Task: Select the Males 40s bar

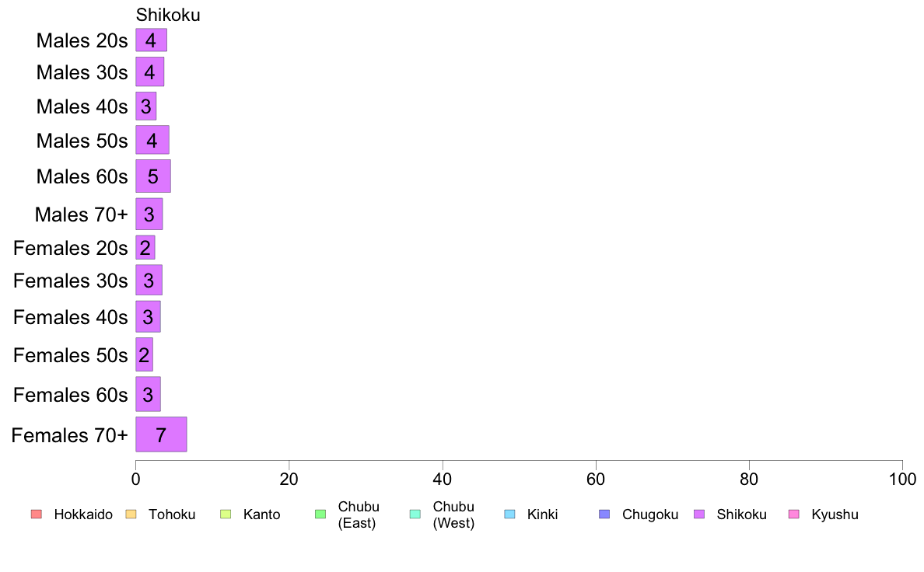Action: pos(146,106)
